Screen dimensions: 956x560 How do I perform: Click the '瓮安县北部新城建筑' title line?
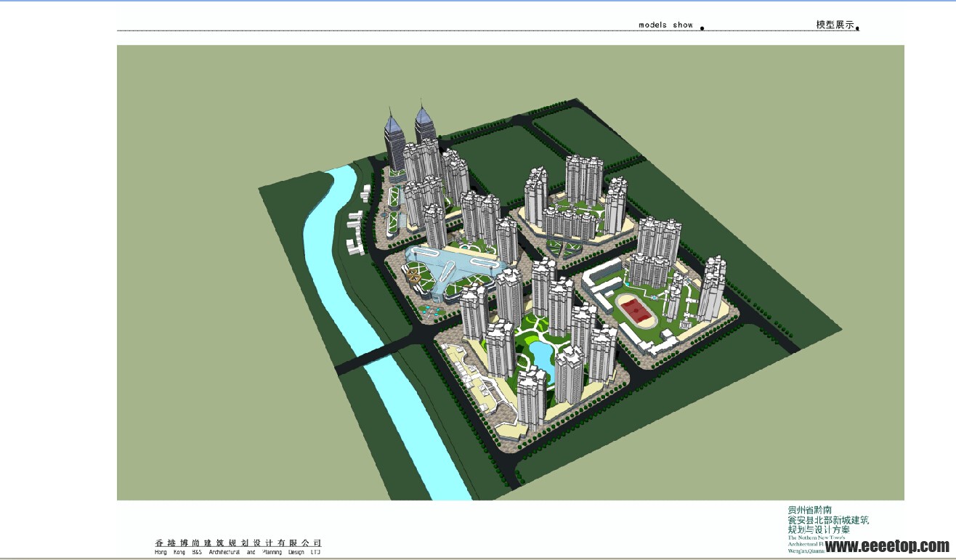coord(828,520)
